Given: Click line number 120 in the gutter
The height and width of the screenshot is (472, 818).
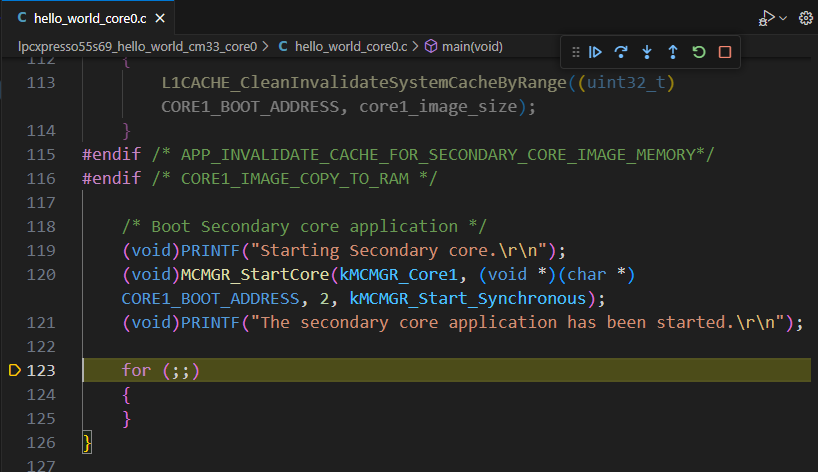Looking at the screenshot, I should click(x=41, y=274).
